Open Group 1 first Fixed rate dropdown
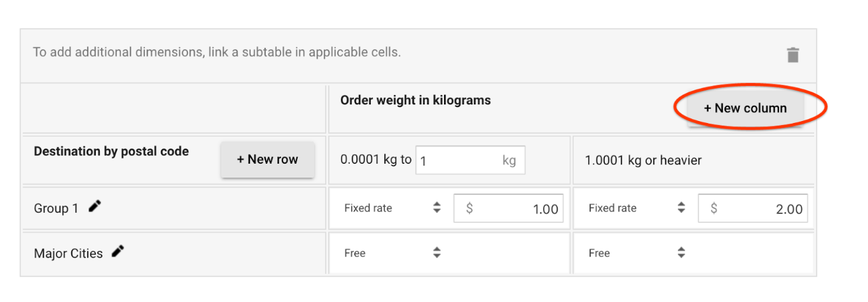Viewport: 868px width, 302px height. coord(392,208)
